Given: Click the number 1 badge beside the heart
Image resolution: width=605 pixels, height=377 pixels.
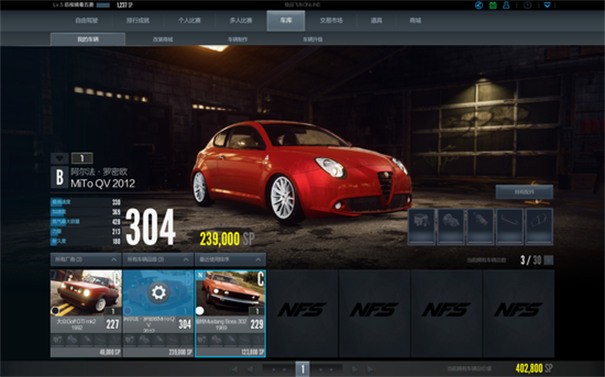Looking at the screenshot, I should (82, 158).
